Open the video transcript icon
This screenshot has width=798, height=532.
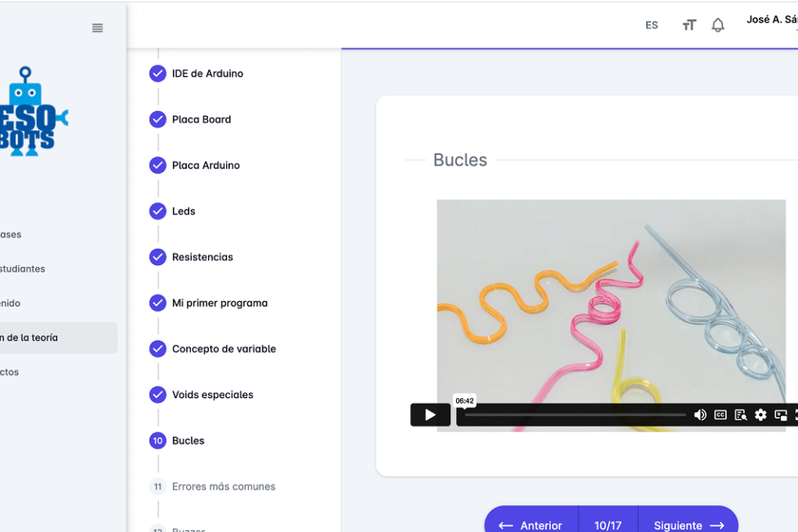pos(740,415)
